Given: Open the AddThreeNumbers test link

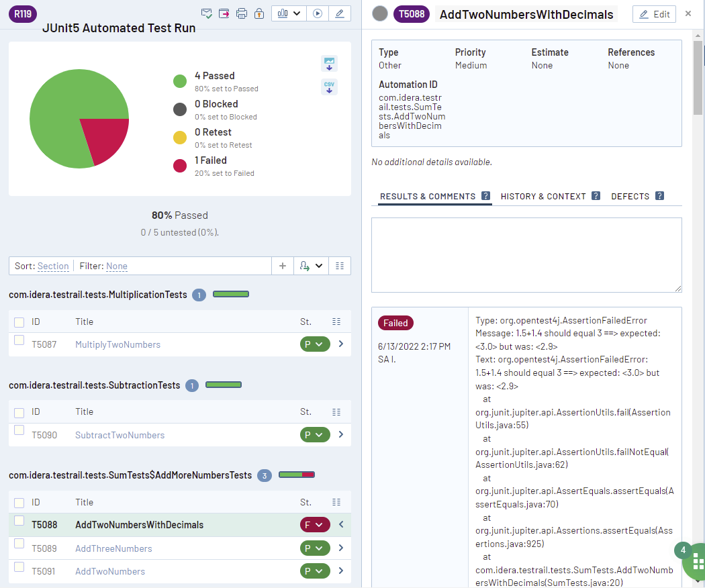Looking at the screenshot, I should coord(113,548).
